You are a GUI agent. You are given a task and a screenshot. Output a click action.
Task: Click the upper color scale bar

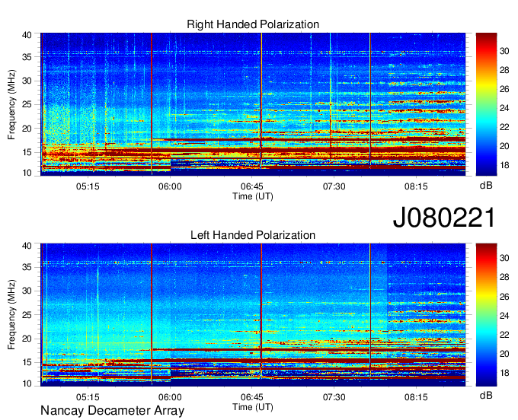(486, 104)
